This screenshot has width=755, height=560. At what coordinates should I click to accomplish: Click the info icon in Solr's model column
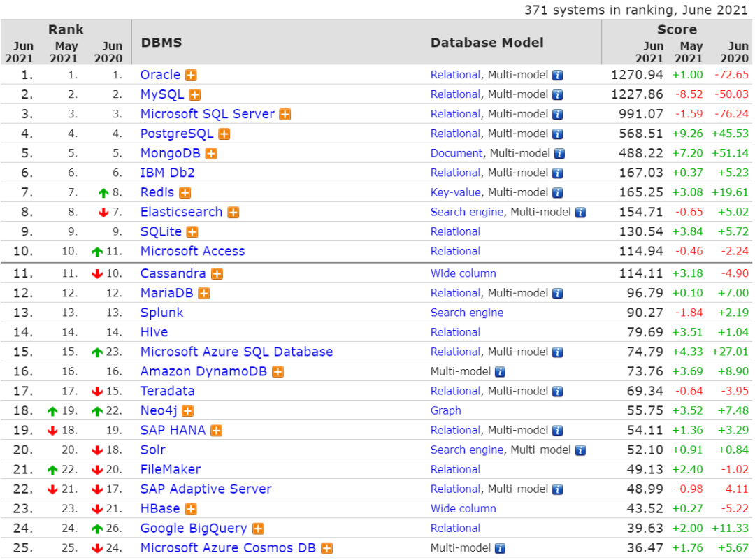(x=581, y=450)
